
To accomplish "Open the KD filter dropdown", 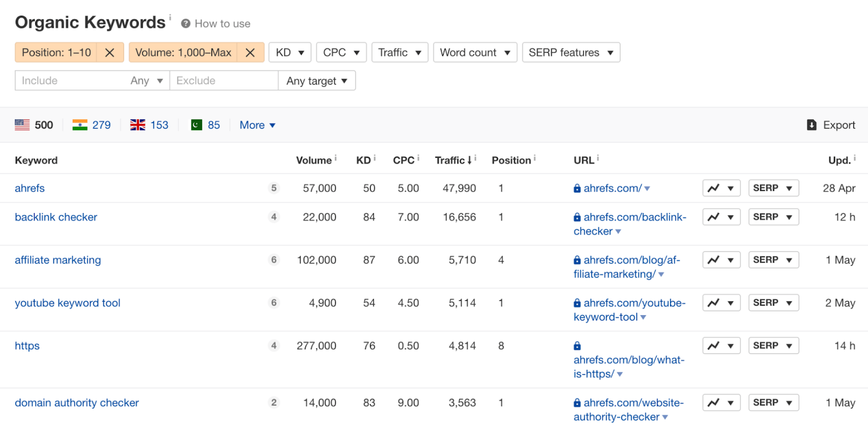I will pos(290,53).
